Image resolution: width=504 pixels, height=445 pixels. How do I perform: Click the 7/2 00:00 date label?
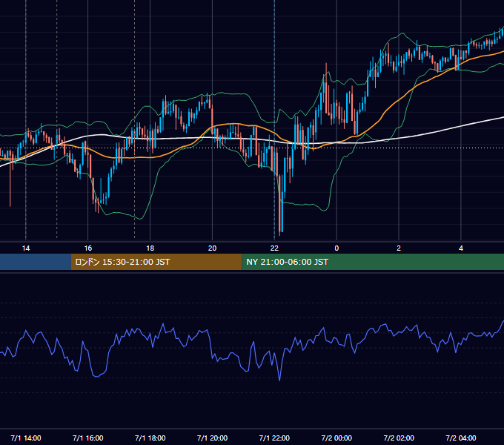tap(336, 438)
